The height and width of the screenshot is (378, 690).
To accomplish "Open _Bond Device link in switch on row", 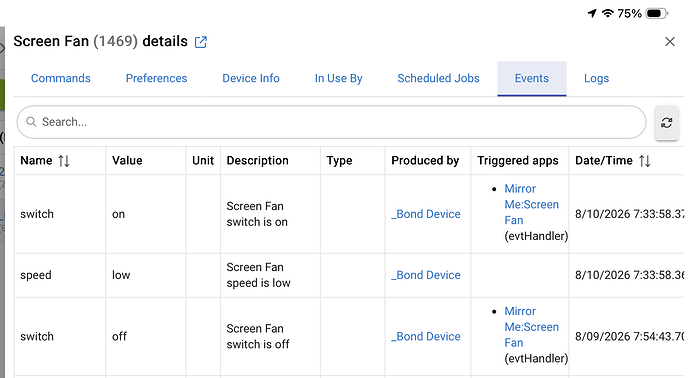I will pos(426,214).
